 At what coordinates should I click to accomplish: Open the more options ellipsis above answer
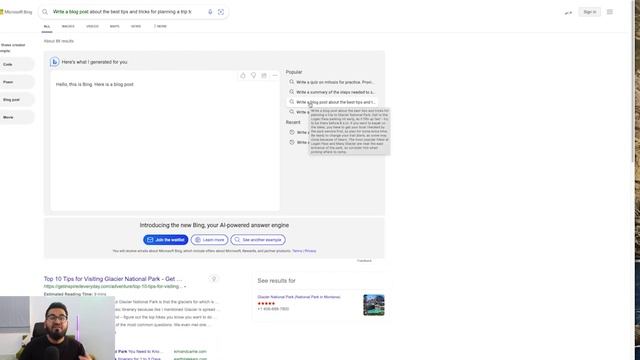[x=275, y=76]
